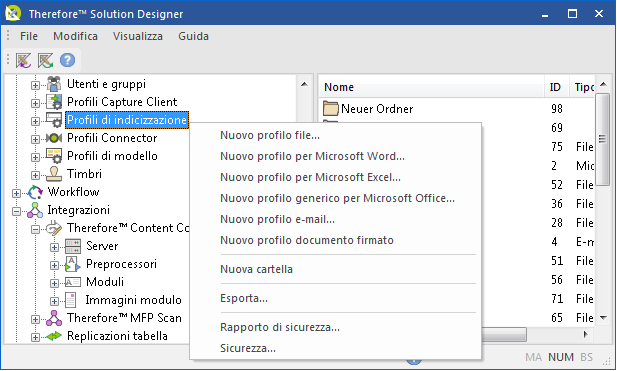This screenshot has height=371, width=617.
Task: Sort list by the ID column header
Action: [557, 87]
